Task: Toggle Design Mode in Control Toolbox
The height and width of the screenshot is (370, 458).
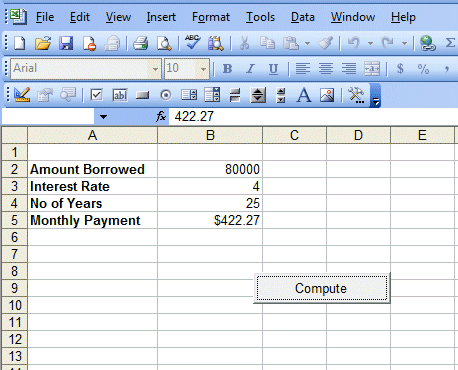Action: coord(22,95)
